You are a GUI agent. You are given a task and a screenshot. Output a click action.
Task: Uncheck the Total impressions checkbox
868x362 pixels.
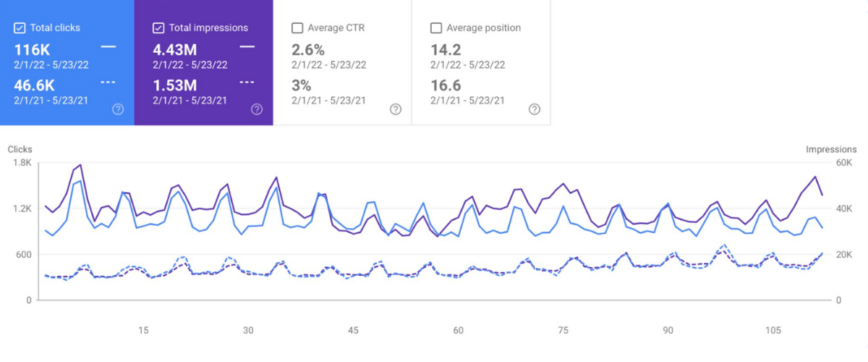158,28
